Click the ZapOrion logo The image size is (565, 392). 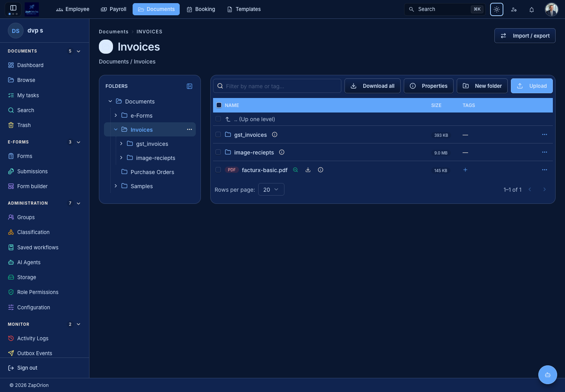(32, 9)
